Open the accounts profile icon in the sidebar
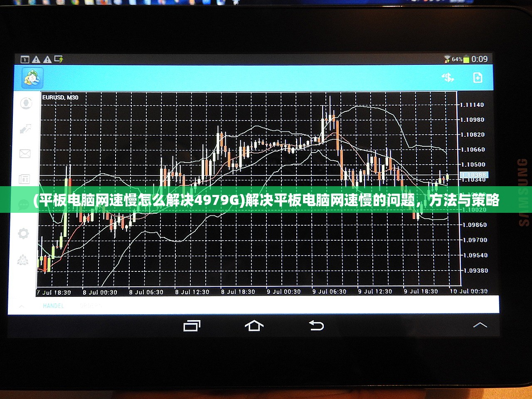Viewport: 532px width, 399px height. tap(26, 103)
